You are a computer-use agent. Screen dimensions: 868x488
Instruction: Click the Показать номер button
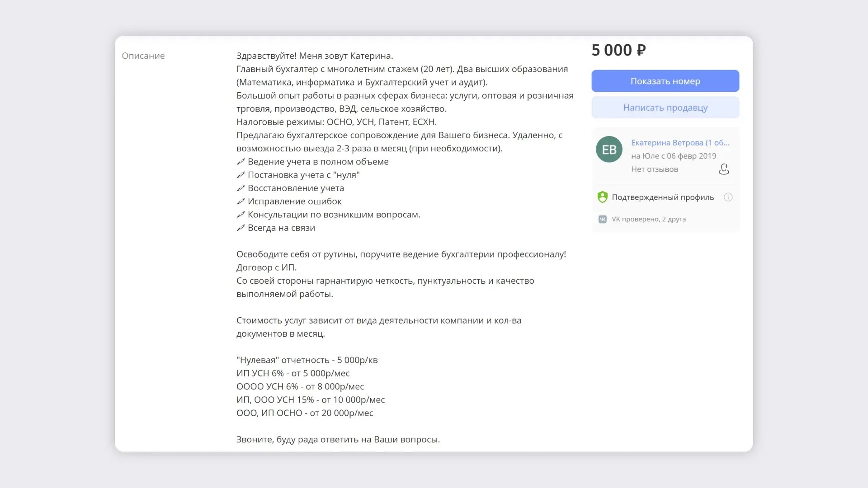coord(665,81)
